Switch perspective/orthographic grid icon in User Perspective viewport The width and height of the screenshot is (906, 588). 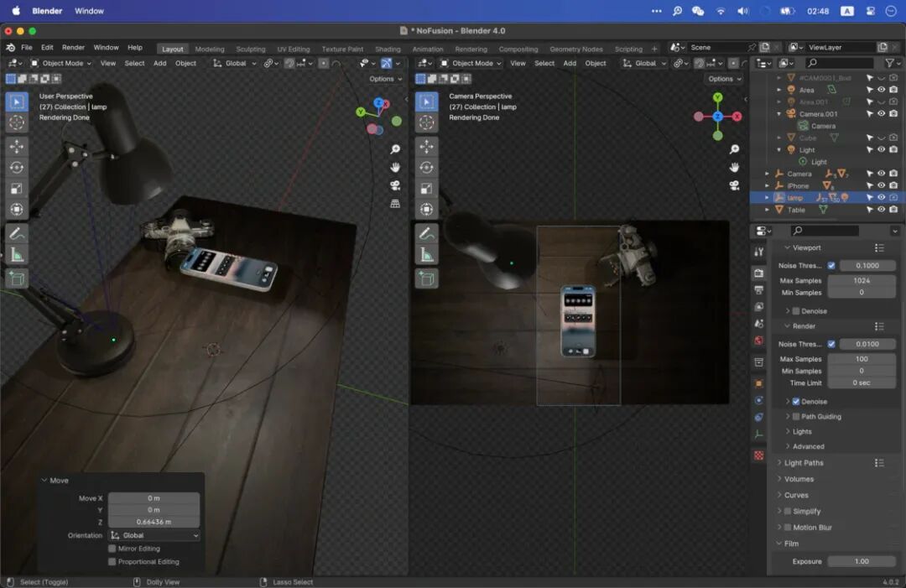[395, 204]
